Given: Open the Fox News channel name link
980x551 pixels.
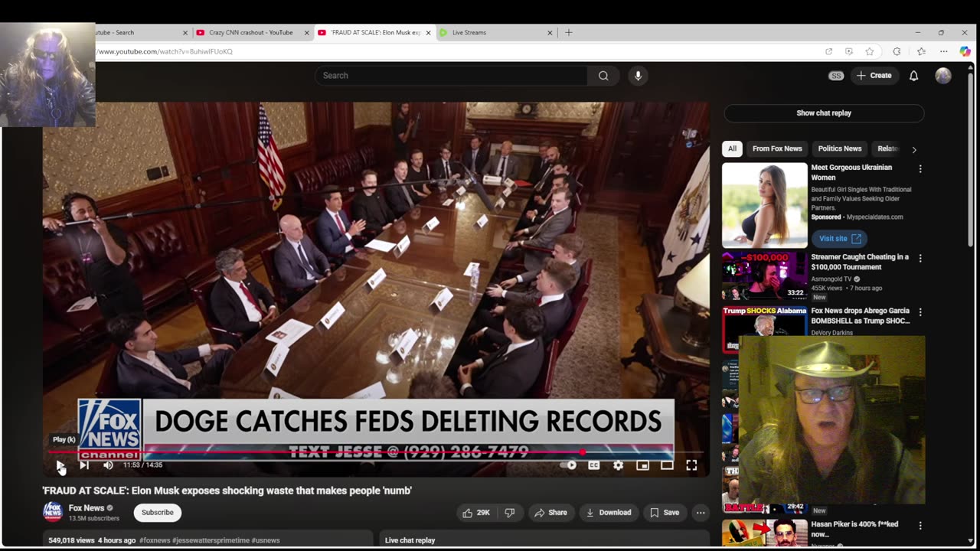Looking at the screenshot, I should [87, 508].
